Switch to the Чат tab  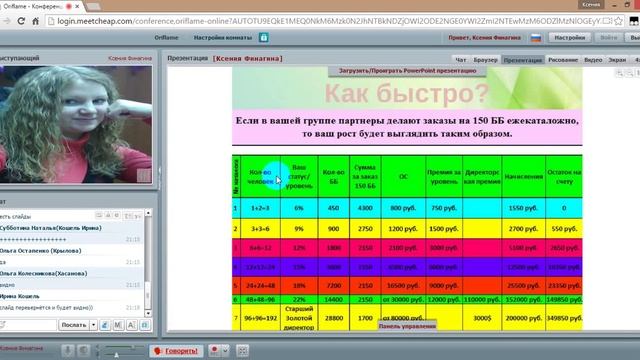click(x=460, y=60)
